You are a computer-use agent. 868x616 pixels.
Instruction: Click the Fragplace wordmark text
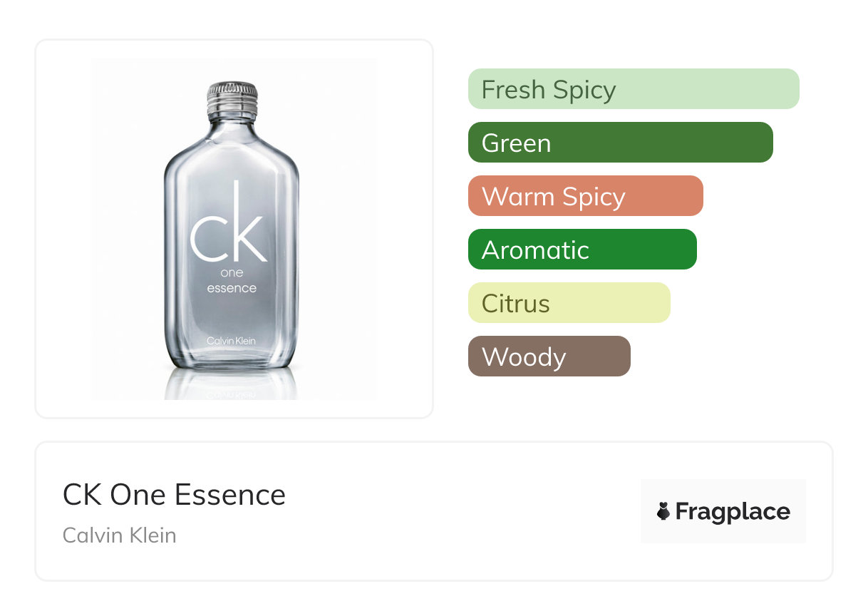pyautogui.click(x=733, y=511)
